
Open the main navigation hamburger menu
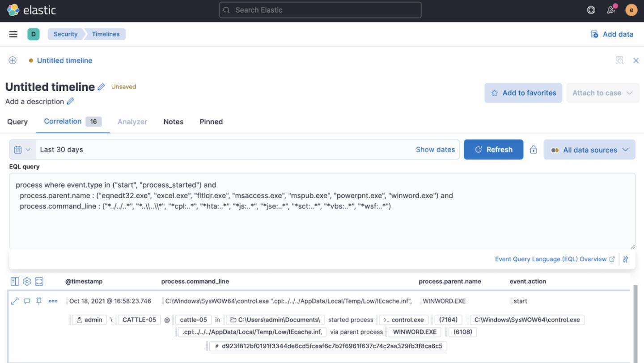tap(13, 34)
